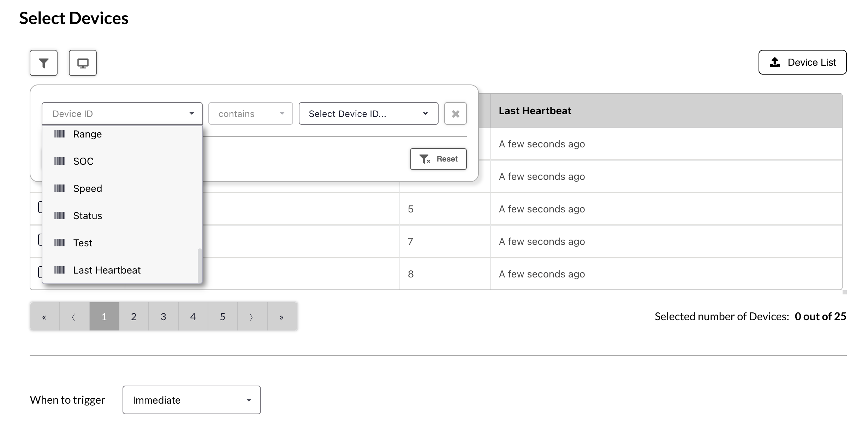
Task: Open the contains operator dropdown
Action: coord(250,113)
